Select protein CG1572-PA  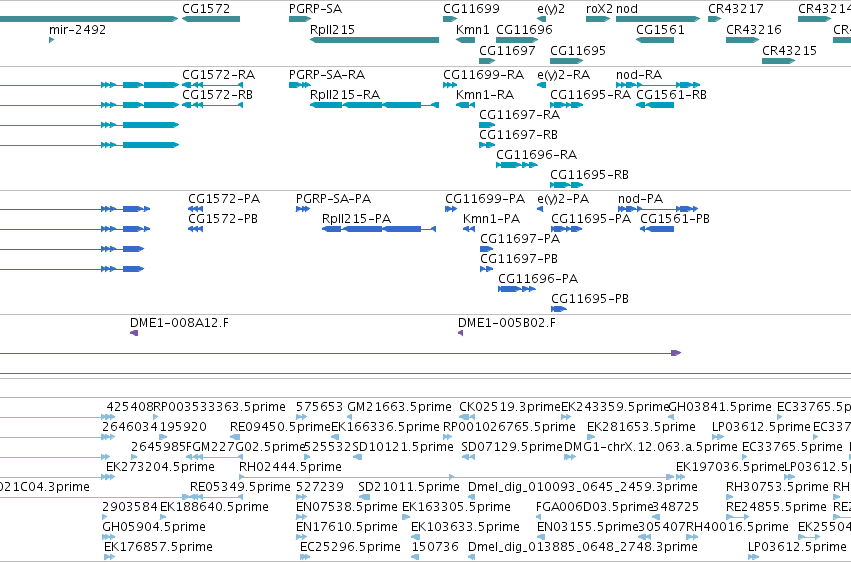[x=195, y=209]
